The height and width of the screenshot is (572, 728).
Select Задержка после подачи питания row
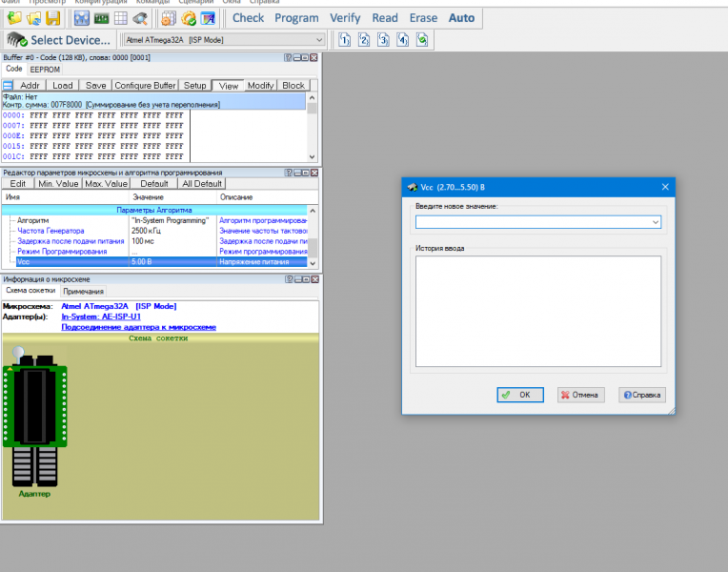[x=154, y=241]
